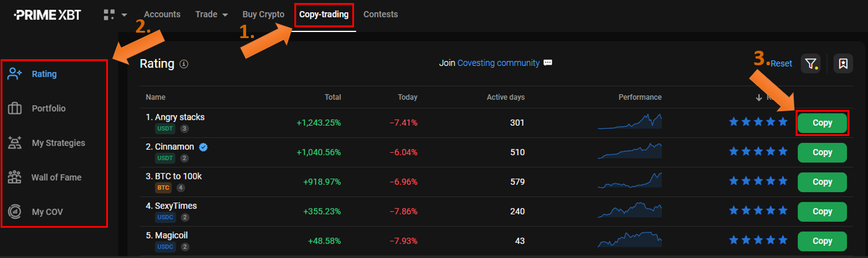Open the Contests tab
The height and width of the screenshot is (258, 868).
coord(381,15)
